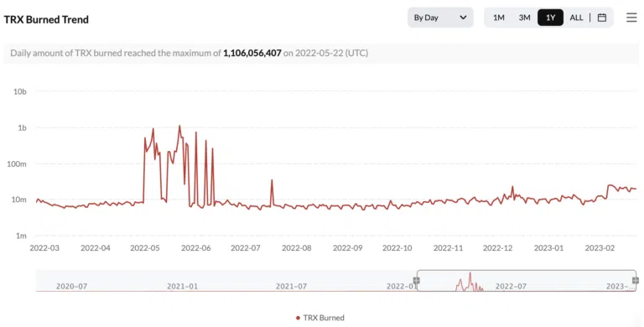Open the calendar date range picker
644x327 pixels.
tap(602, 18)
